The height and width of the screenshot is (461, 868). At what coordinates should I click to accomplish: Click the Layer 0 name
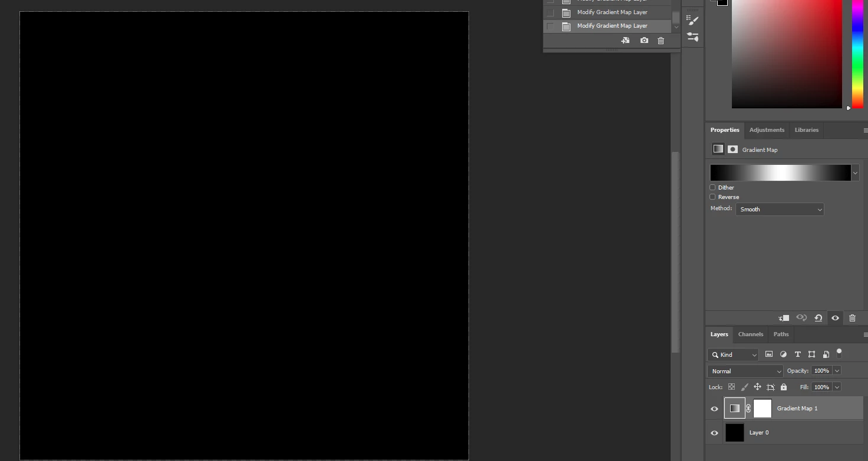pos(759,433)
